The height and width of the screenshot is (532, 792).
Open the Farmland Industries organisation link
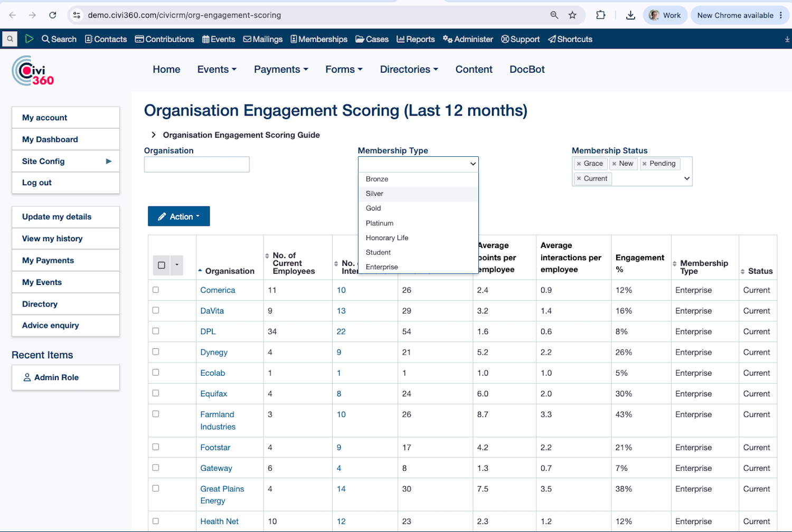click(x=218, y=421)
